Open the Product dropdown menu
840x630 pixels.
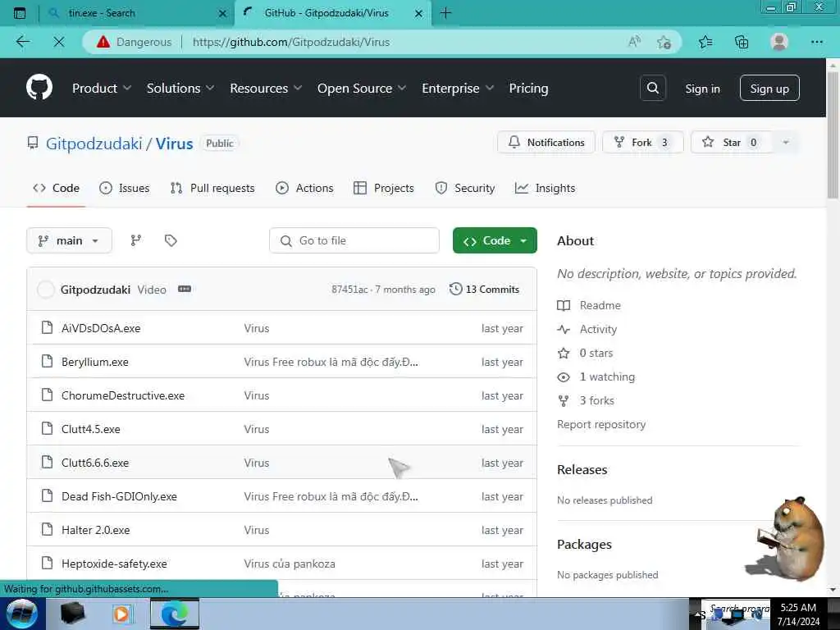[x=101, y=89]
